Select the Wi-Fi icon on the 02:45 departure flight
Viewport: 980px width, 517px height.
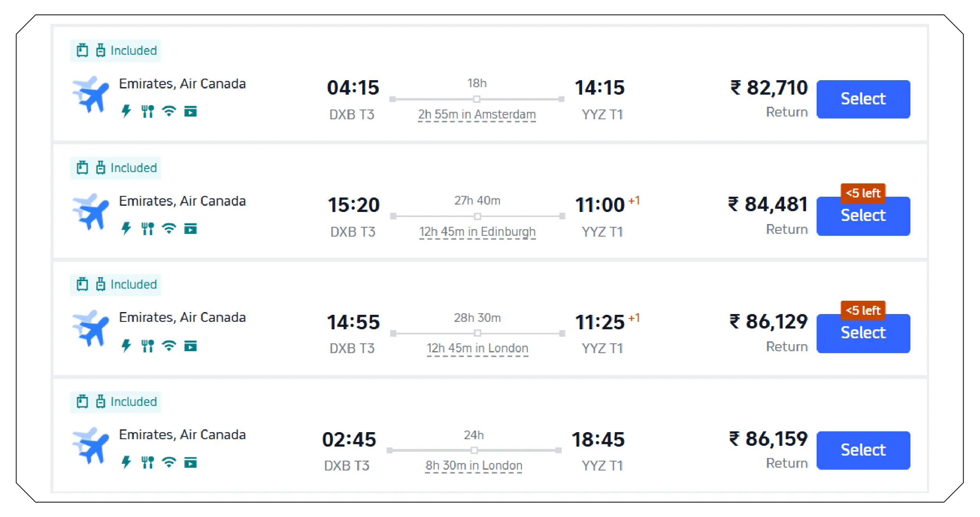click(x=169, y=463)
